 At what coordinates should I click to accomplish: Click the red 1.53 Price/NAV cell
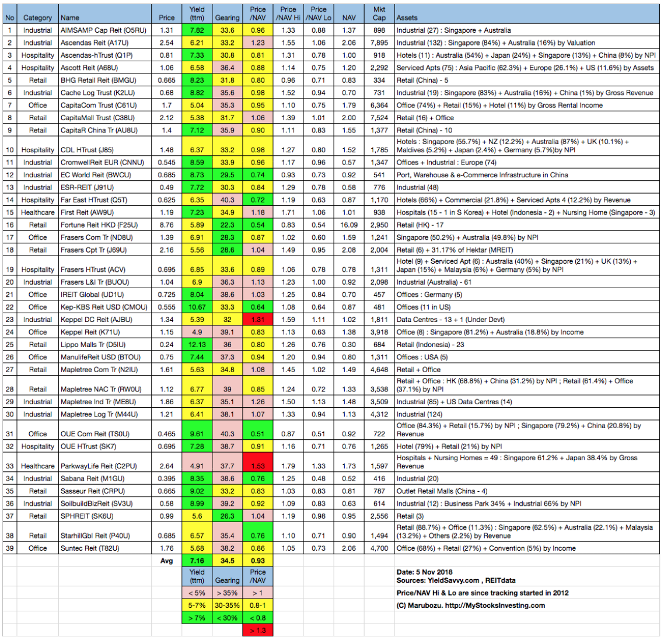(x=257, y=463)
